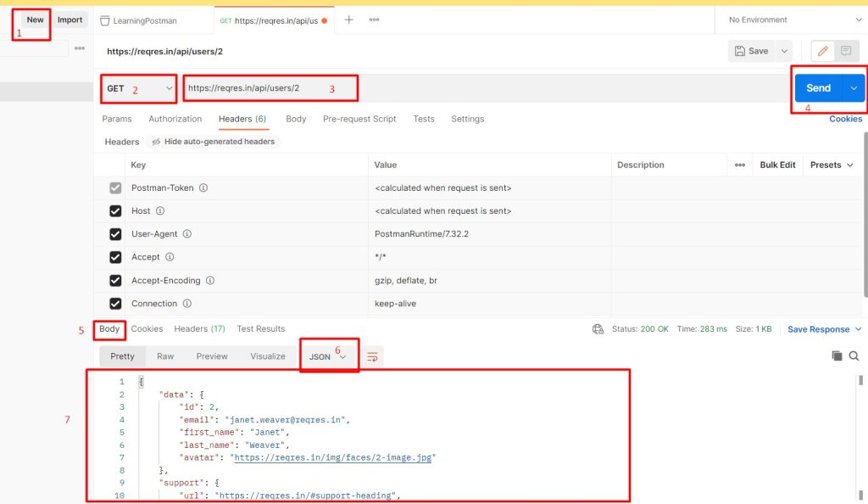Open the Pre-request Script tab
Viewport: 868px width, 504px height.
pyautogui.click(x=359, y=119)
